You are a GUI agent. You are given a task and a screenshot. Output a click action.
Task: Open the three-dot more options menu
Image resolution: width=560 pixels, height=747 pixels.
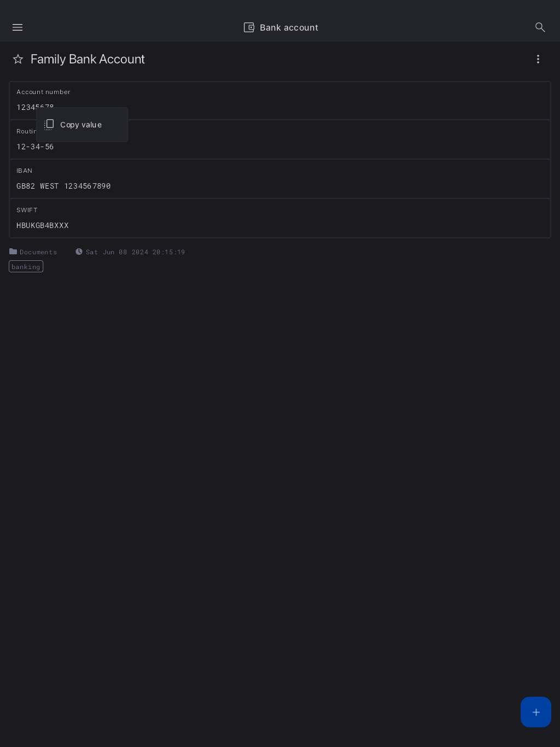[x=538, y=59]
